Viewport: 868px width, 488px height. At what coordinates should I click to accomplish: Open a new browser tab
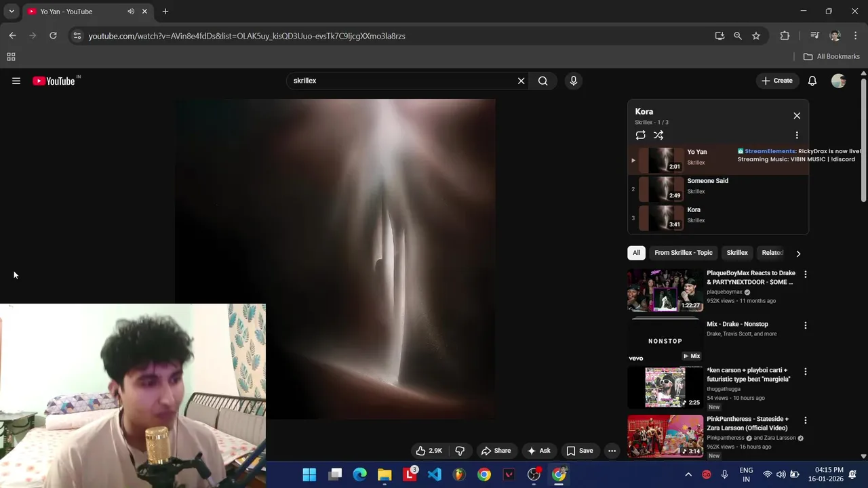[165, 12]
